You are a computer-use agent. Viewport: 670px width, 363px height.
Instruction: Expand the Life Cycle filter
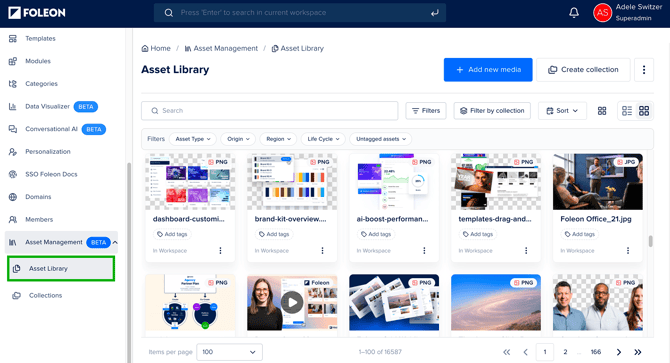(323, 139)
